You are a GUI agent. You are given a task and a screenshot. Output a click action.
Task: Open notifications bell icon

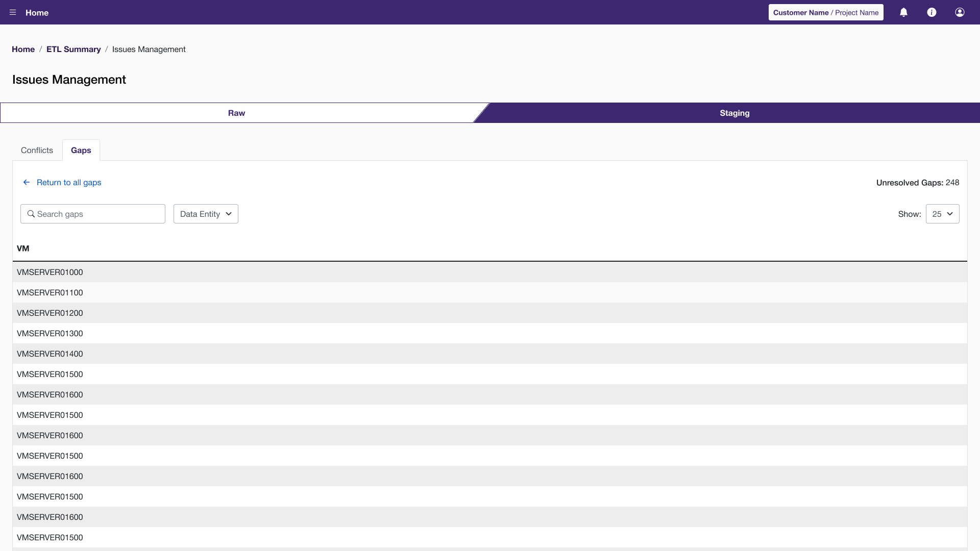pyautogui.click(x=903, y=12)
